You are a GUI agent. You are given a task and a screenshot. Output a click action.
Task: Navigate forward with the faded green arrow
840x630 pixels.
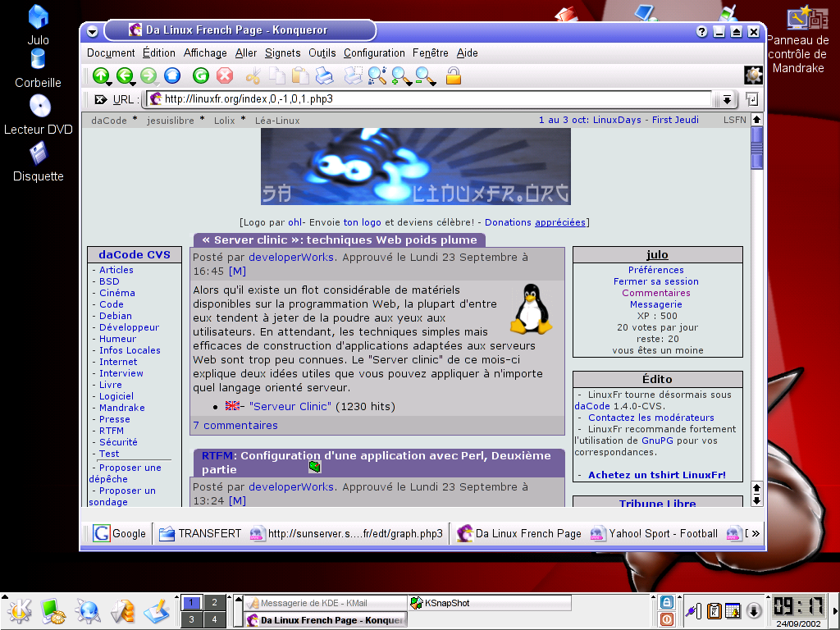[148, 75]
